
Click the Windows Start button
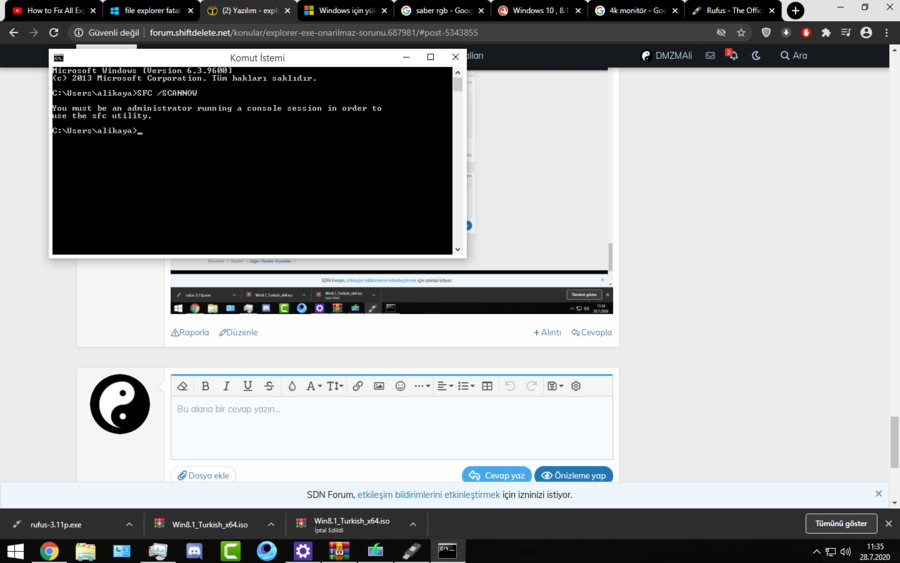(x=15, y=552)
